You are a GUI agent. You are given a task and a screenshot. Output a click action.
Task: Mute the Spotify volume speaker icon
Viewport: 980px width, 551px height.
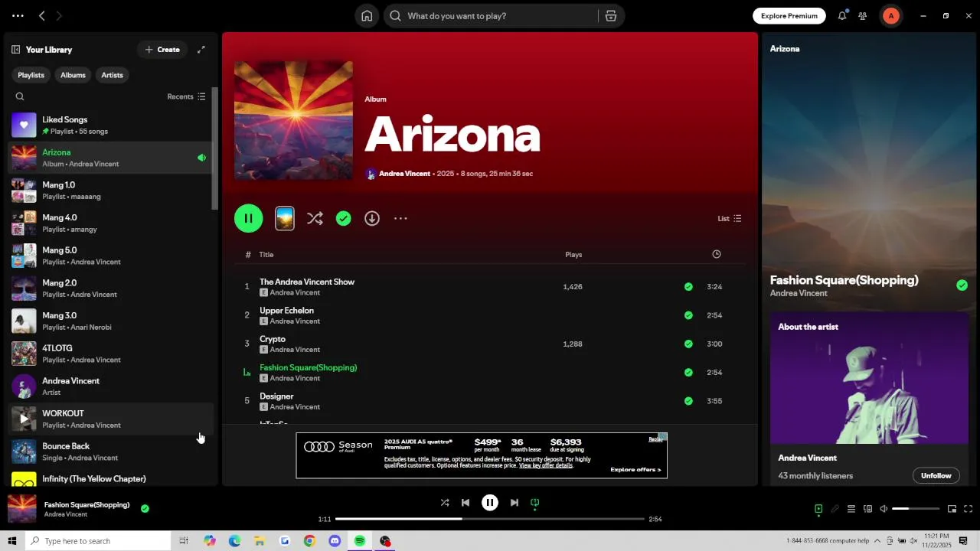[884, 509]
